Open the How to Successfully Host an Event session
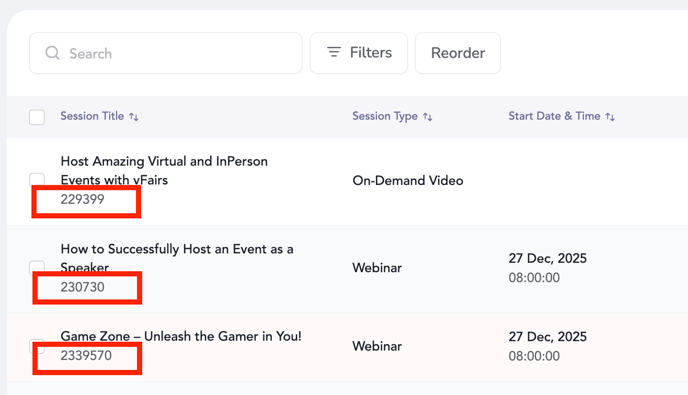The height and width of the screenshot is (395, 688). click(x=177, y=258)
